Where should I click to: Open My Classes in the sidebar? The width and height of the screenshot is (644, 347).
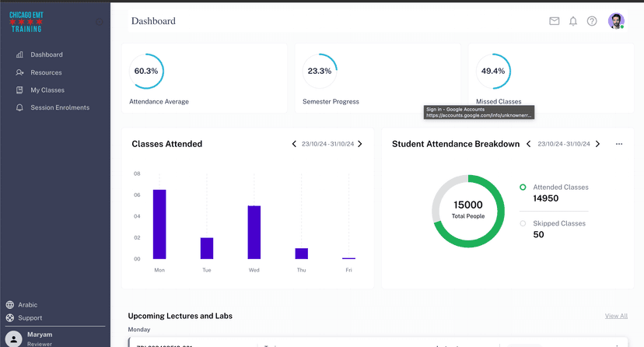(47, 90)
